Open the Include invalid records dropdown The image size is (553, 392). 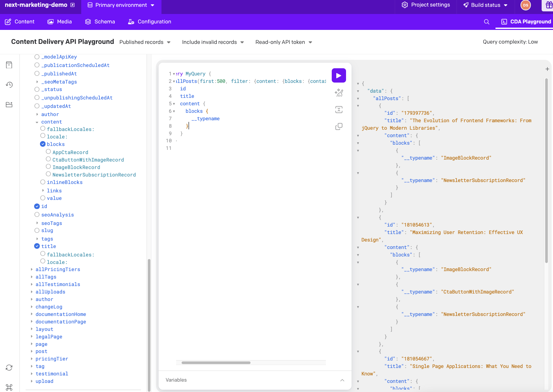213,42
